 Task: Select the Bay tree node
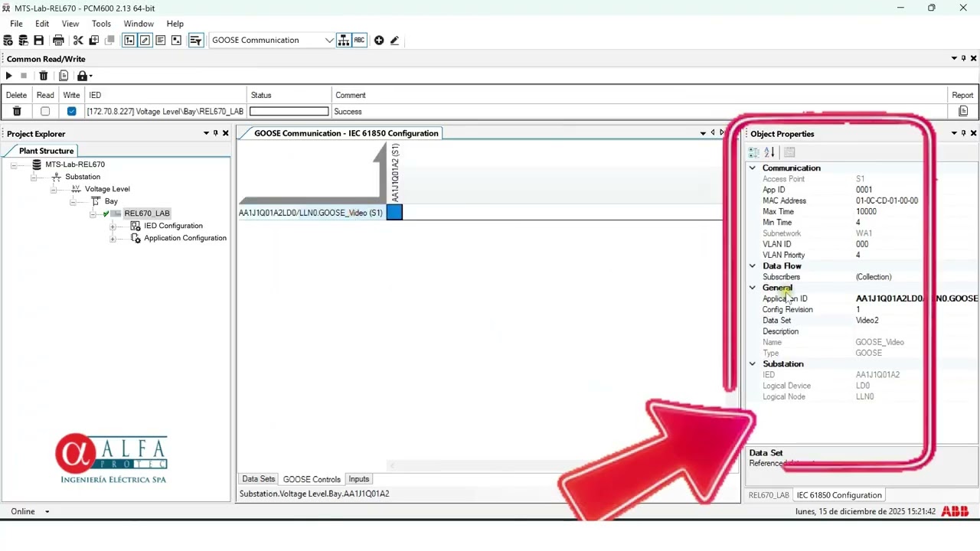111,201
